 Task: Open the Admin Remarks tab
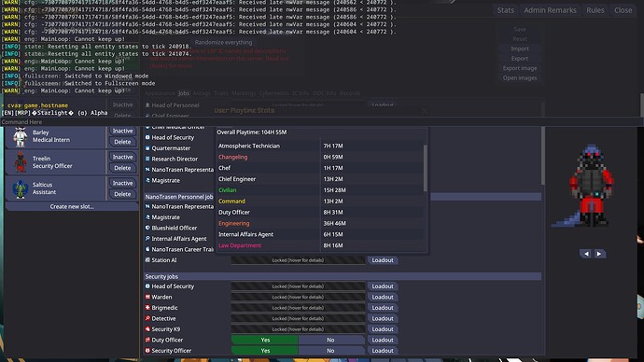click(x=550, y=10)
